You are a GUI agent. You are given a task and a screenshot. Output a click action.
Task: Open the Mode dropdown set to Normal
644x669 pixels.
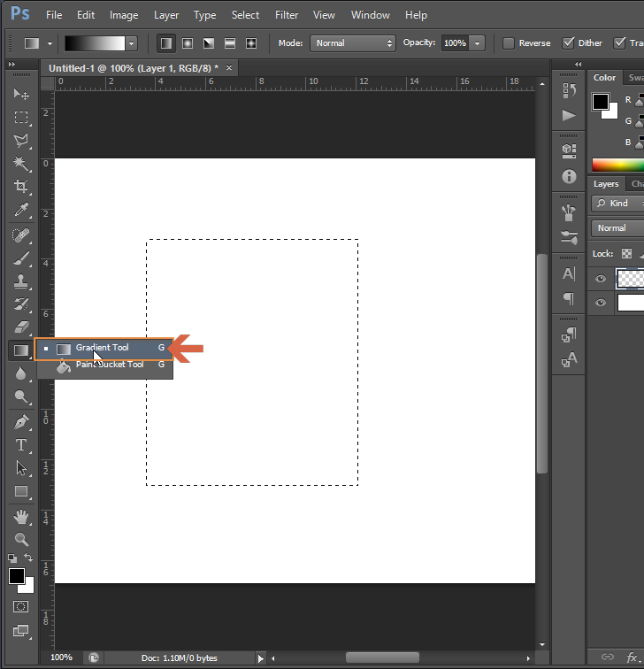[353, 43]
